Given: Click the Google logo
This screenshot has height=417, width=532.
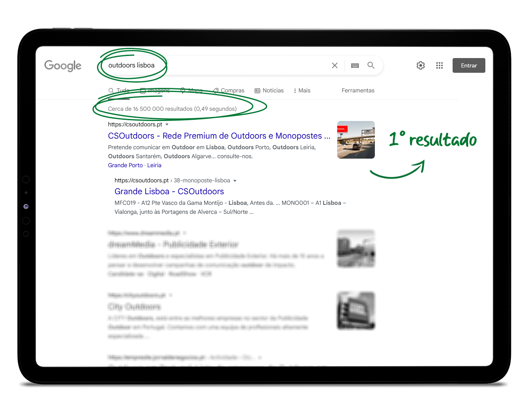Looking at the screenshot, I should point(63,65).
